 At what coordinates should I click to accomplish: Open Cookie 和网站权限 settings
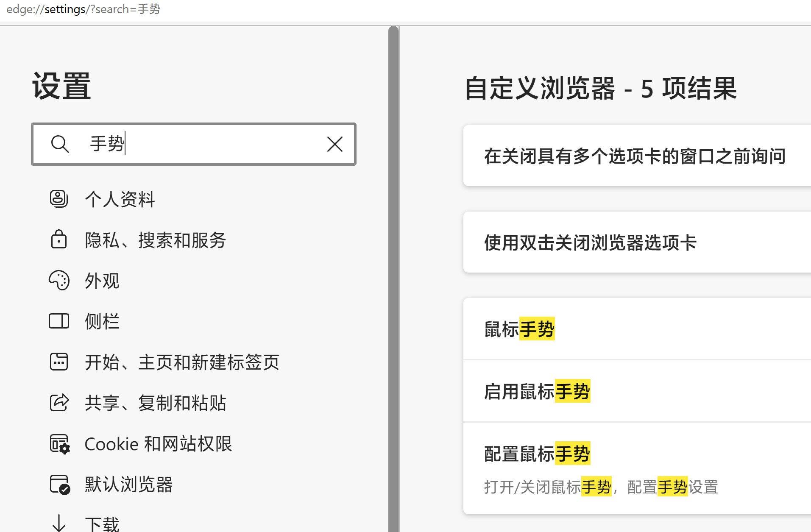159,444
